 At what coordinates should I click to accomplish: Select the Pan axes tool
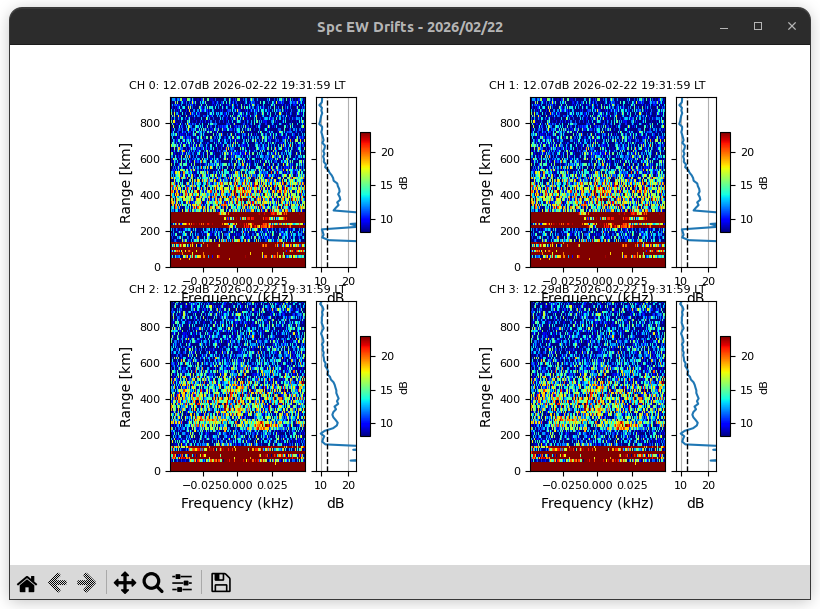[125, 583]
